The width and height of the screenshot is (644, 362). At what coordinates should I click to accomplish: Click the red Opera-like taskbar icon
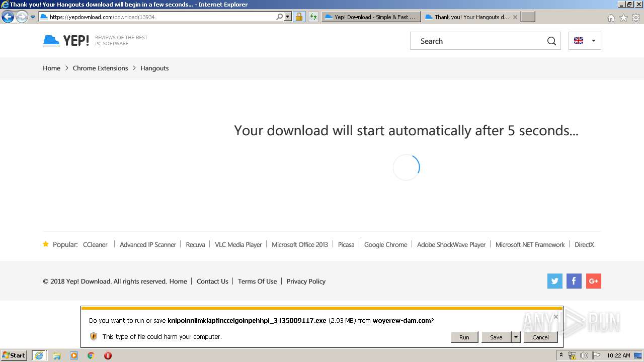point(108,355)
